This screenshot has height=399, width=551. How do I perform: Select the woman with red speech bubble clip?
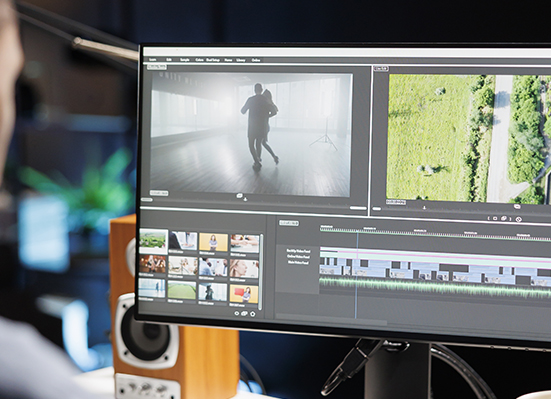[244, 294]
